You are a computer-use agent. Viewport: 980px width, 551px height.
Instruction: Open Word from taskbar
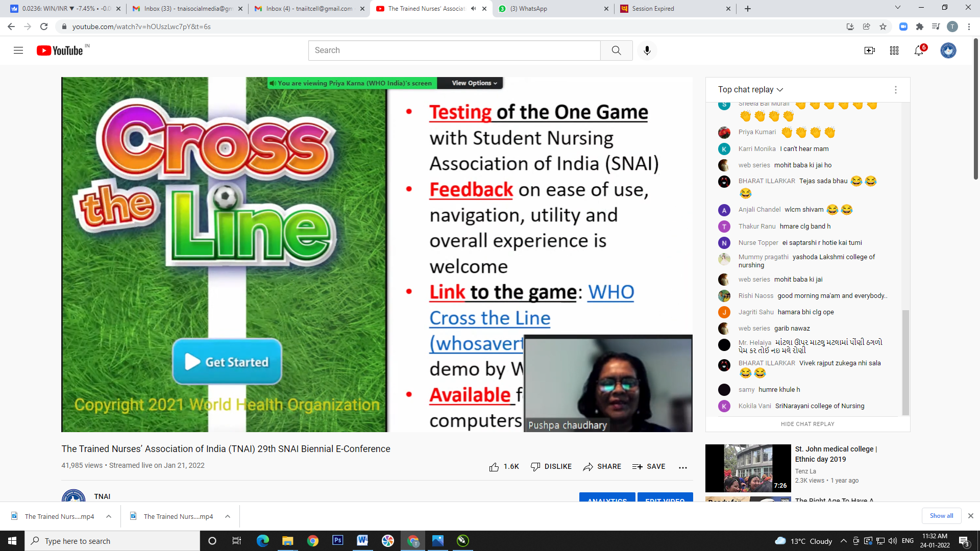[362, 541]
